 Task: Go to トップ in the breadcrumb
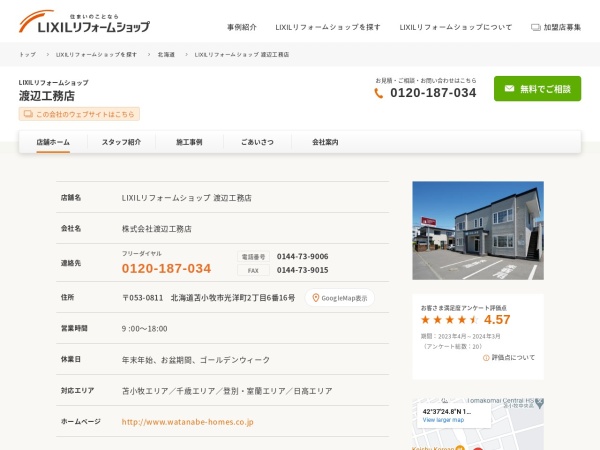click(x=28, y=54)
